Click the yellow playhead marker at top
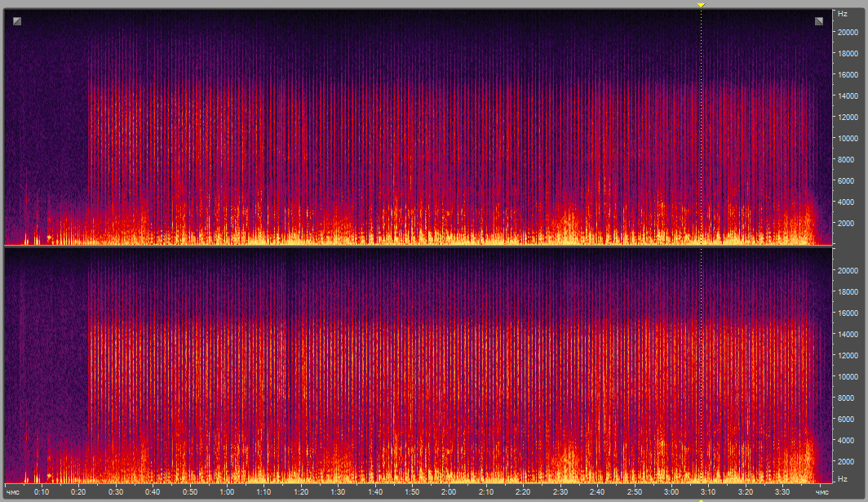The image size is (868, 502). [701, 5]
